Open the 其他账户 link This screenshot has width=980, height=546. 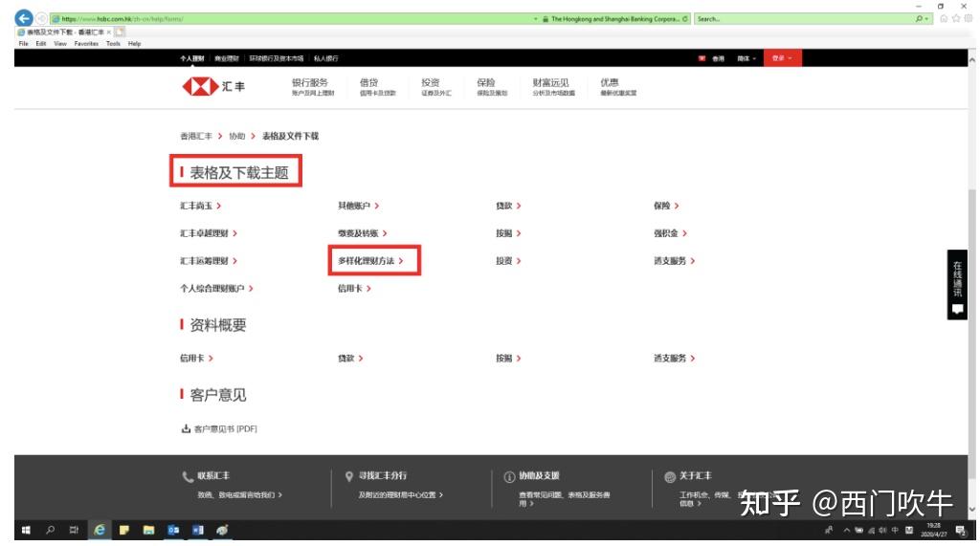358,206
